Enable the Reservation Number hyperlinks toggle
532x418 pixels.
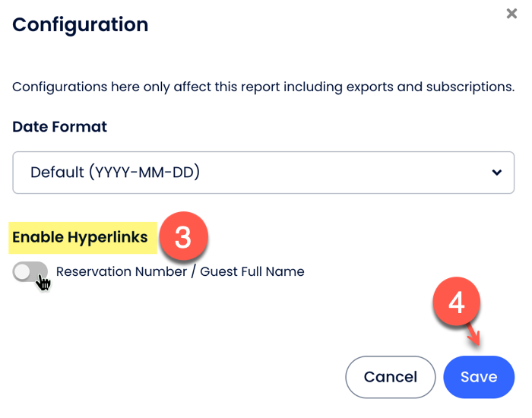[30, 272]
